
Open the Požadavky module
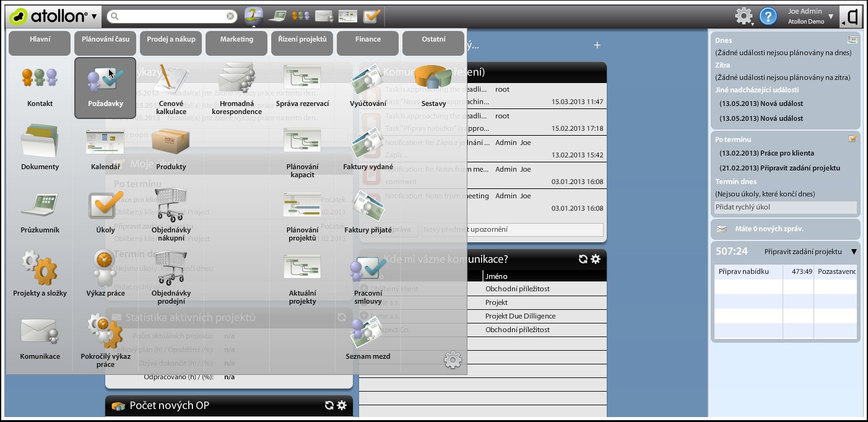105,82
